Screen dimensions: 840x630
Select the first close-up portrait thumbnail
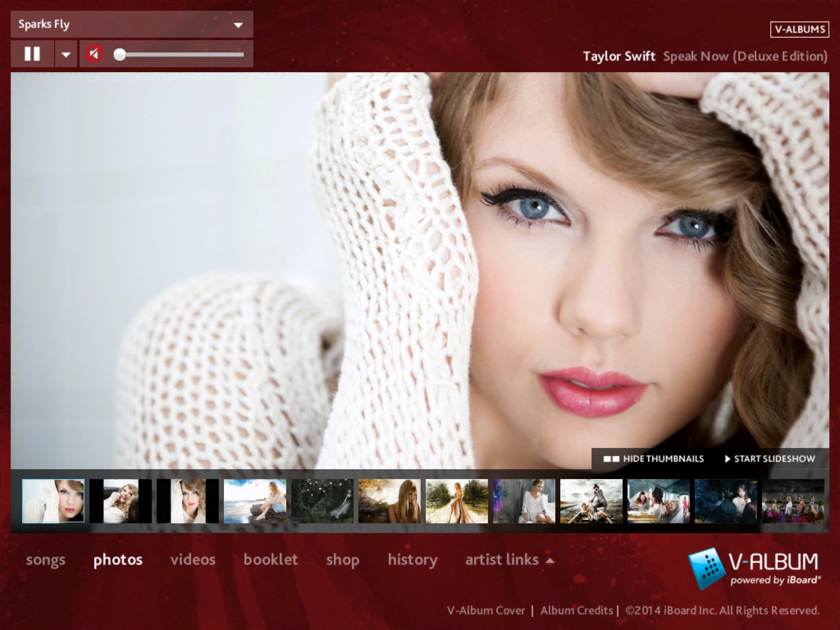pyautogui.click(x=53, y=501)
